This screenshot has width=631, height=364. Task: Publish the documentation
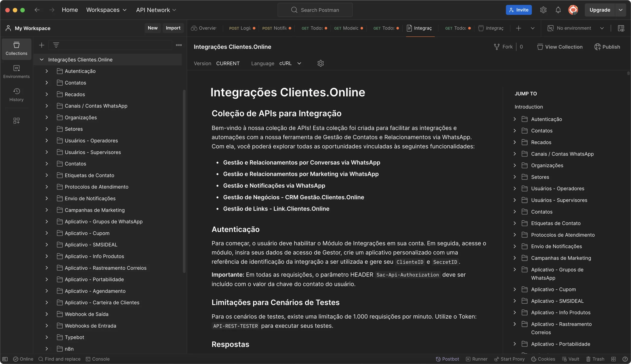click(607, 47)
